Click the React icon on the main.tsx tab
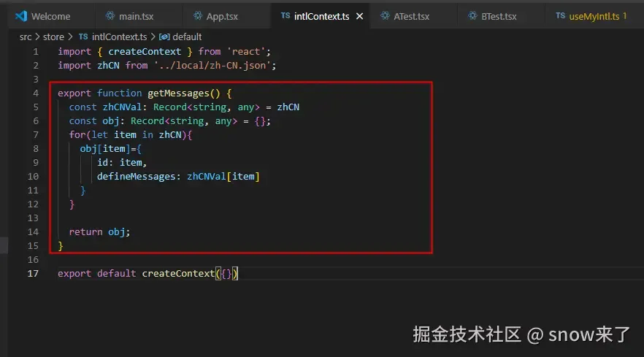The height and width of the screenshot is (357, 644). point(110,15)
